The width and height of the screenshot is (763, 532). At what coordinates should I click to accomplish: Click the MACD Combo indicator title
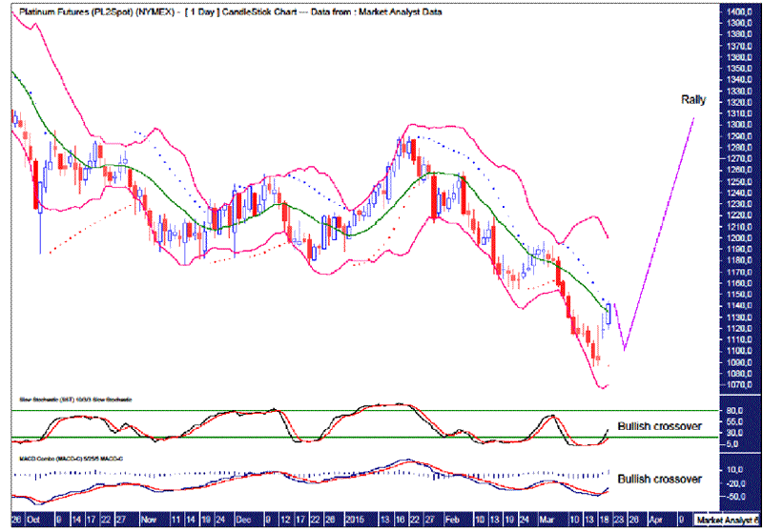(x=71, y=458)
